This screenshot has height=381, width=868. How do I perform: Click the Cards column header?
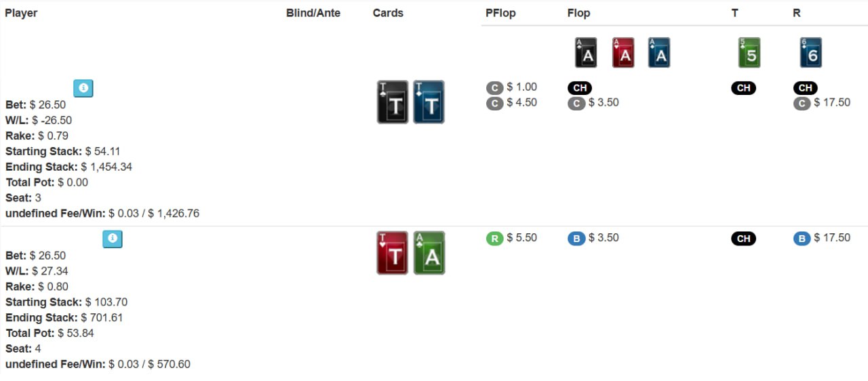388,13
